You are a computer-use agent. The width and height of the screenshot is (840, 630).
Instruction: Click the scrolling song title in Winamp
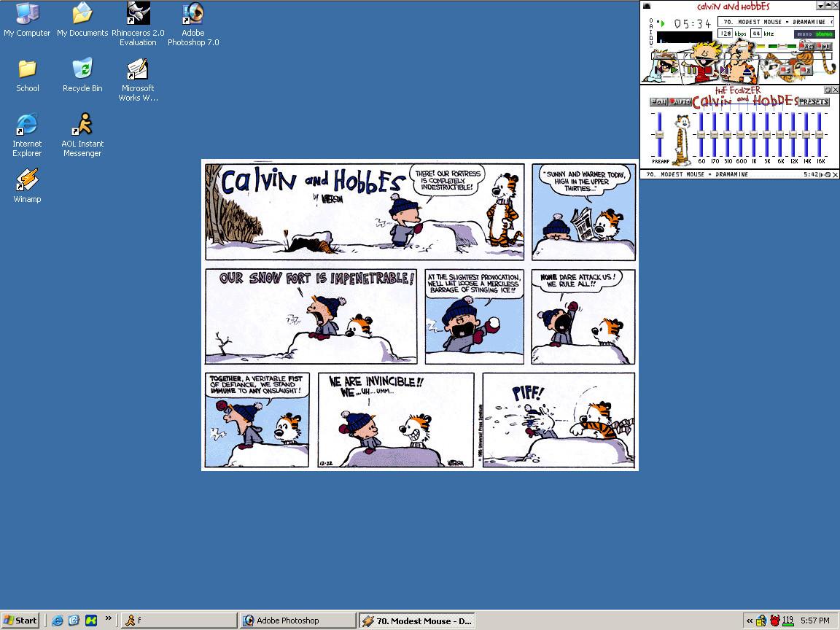(777, 22)
